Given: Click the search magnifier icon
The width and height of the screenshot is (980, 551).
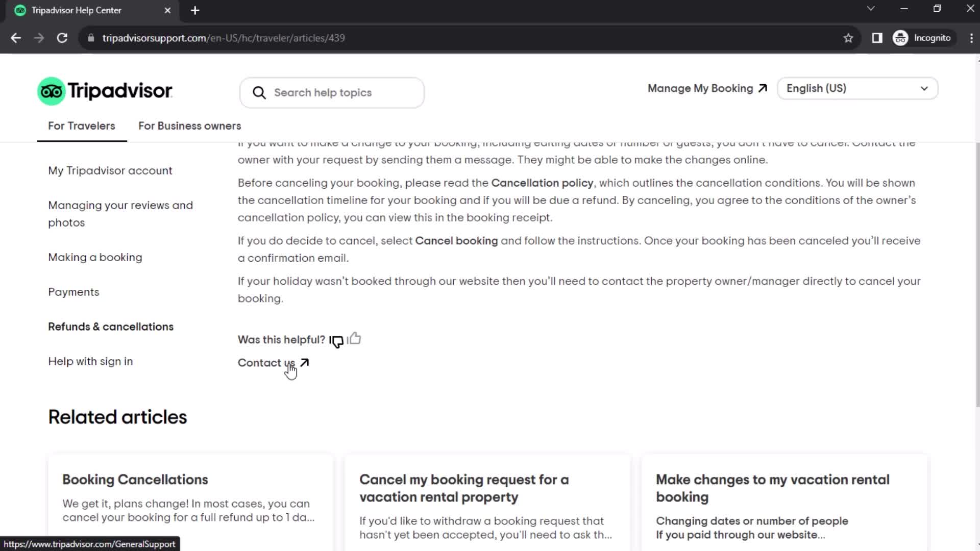Looking at the screenshot, I should [259, 92].
